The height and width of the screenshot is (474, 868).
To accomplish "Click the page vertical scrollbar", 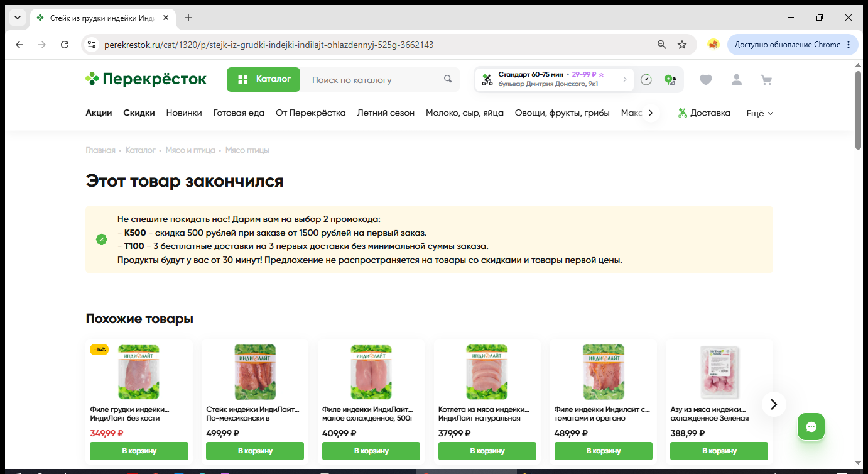I will coord(859,109).
